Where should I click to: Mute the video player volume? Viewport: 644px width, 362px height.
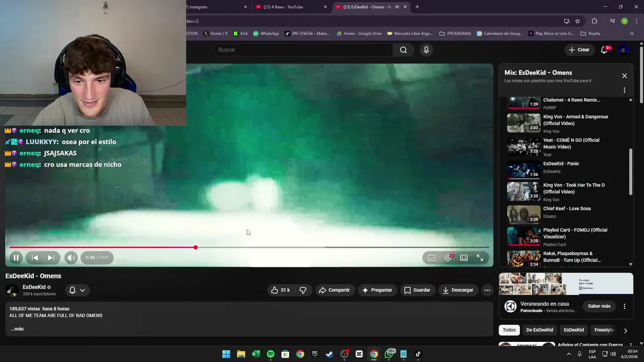coord(71,257)
